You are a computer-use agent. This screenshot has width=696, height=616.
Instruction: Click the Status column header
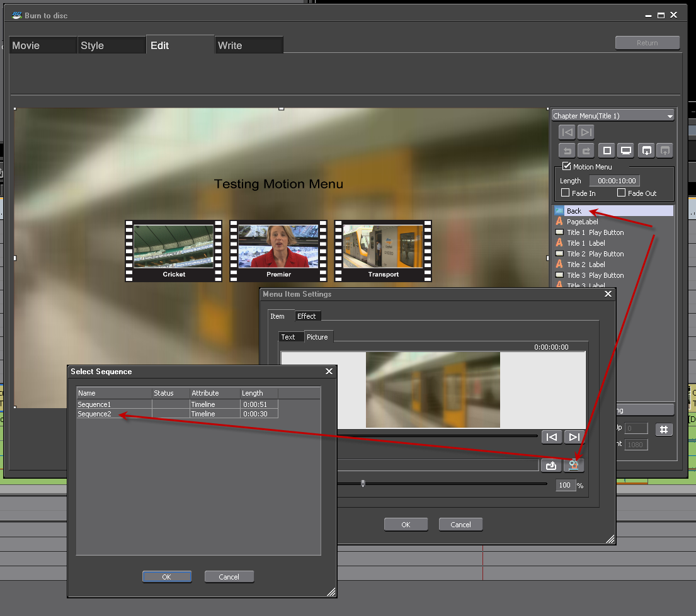click(171, 393)
